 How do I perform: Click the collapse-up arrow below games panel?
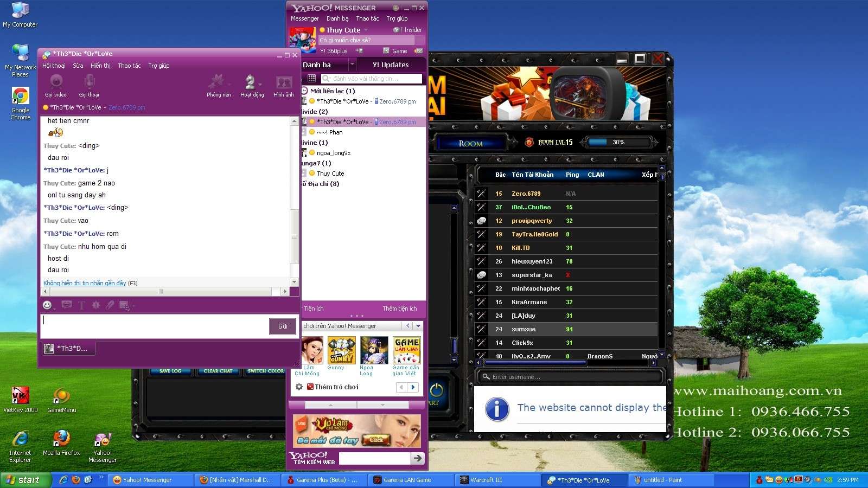pos(331,405)
